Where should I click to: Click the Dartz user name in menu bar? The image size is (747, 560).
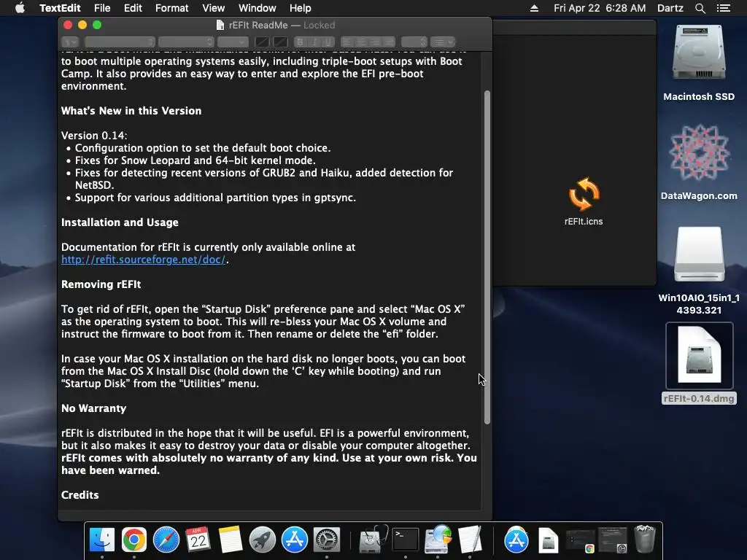(x=670, y=8)
